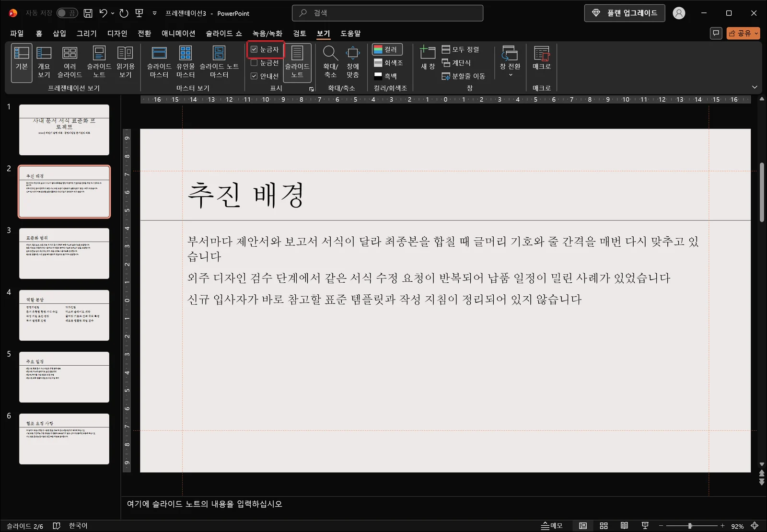Click the redo/repeat icon
767x532 pixels.
(x=124, y=13)
